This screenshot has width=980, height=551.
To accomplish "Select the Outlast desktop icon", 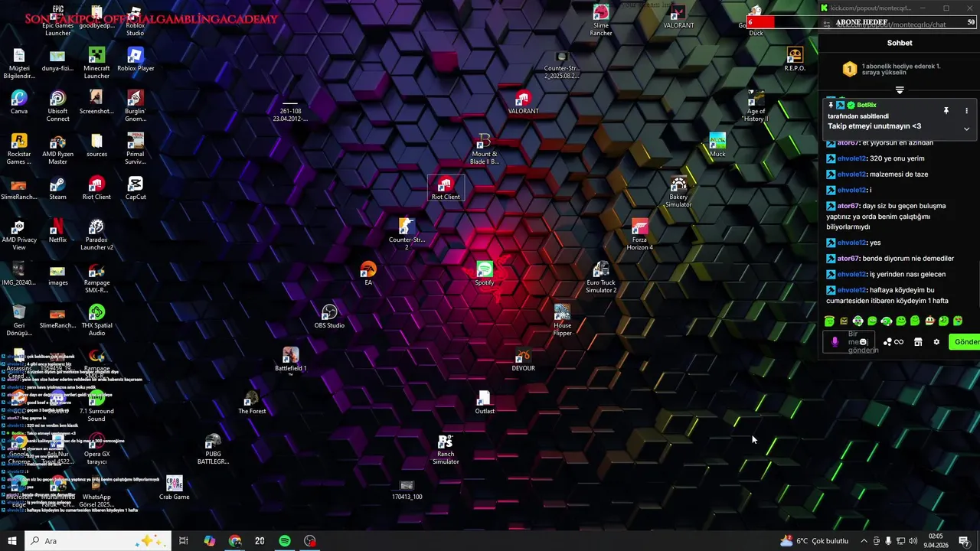I will (485, 403).
